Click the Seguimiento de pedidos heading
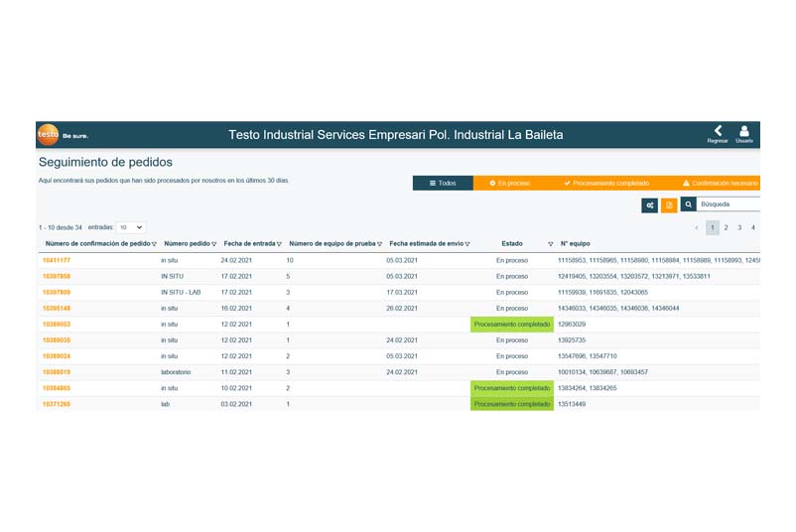The height and width of the screenshot is (532, 796). point(105,162)
